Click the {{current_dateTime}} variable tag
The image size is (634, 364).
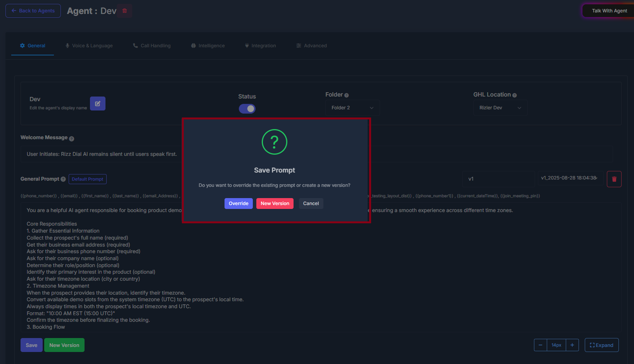click(477, 196)
